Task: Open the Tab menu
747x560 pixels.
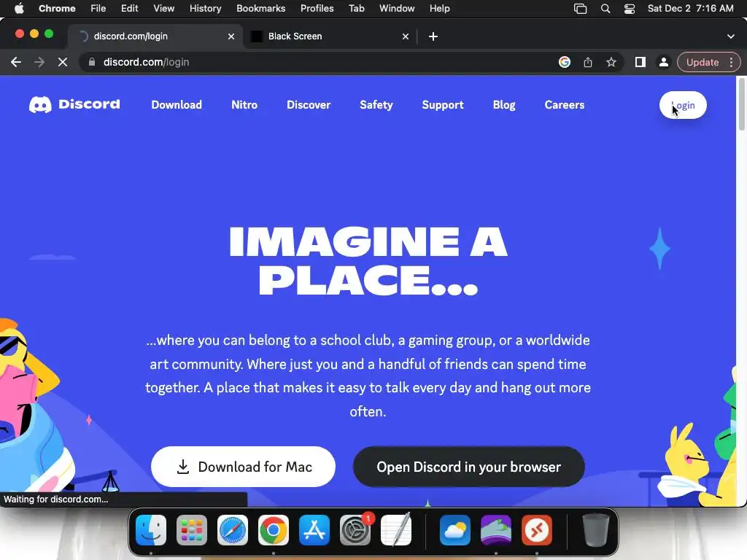Action: point(356,8)
